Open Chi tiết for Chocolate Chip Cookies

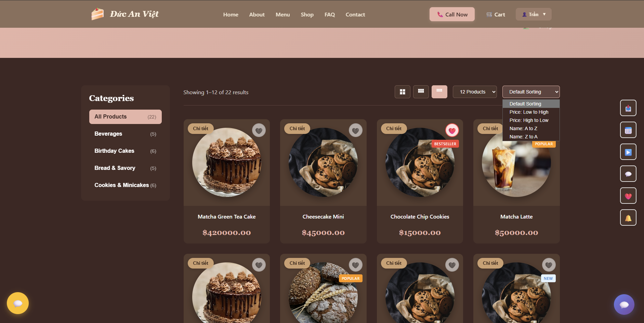coord(394,128)
